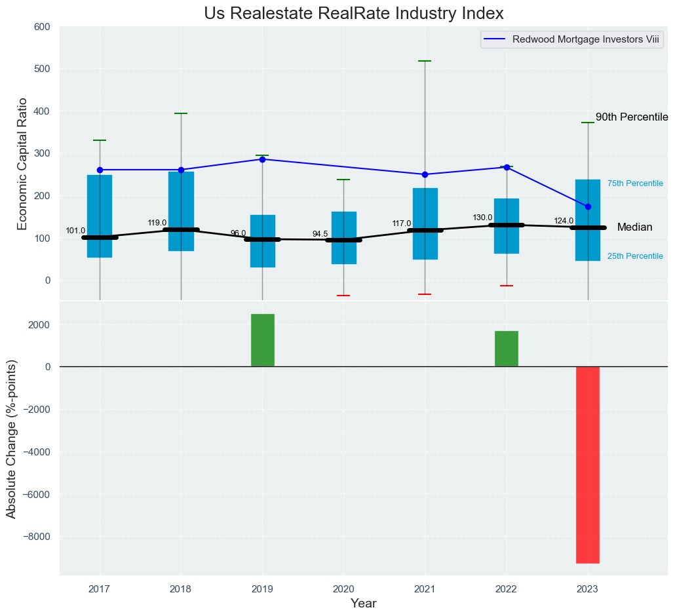This screenshot has width=675, height=616.
Task: Click the 25th Percentile annotation text
Action: (x=635, y=256)
